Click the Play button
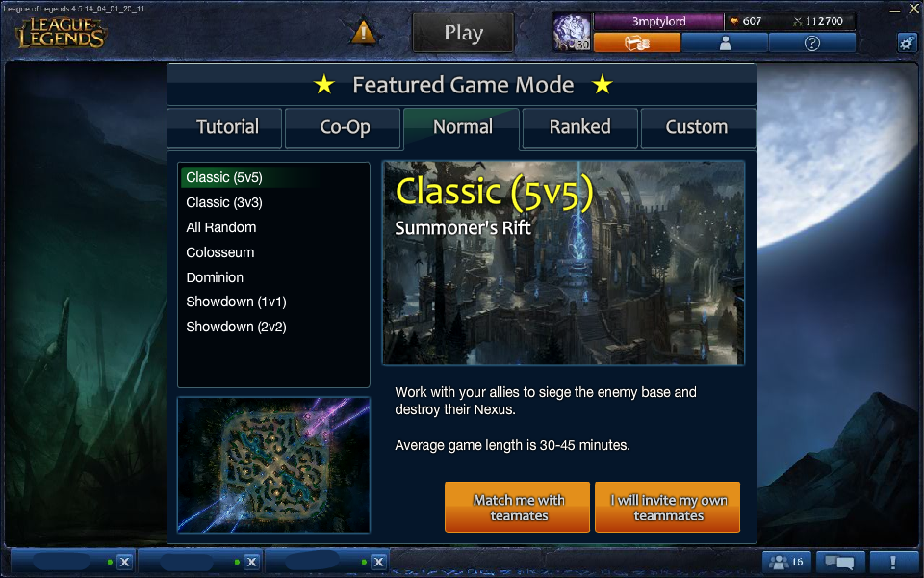Viewport: 924px width, 578px height. click(463, 33)
